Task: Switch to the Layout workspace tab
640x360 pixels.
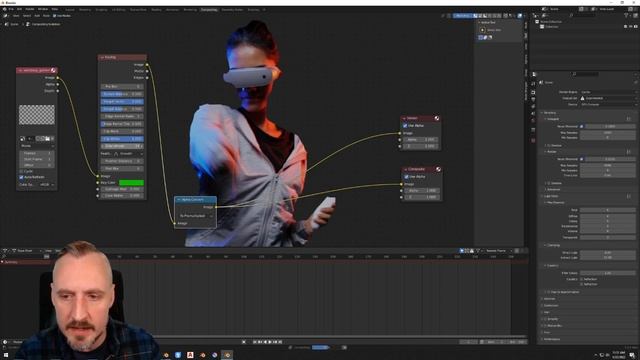Action: [70, 9]
